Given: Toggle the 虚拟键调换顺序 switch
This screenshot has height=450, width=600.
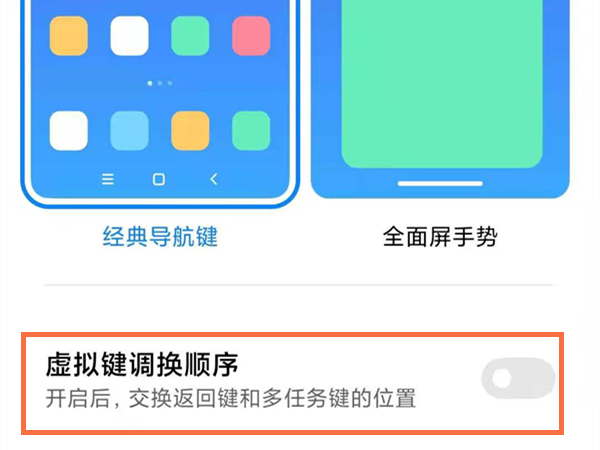Looking at the screenshot, I should coord(518,378).
